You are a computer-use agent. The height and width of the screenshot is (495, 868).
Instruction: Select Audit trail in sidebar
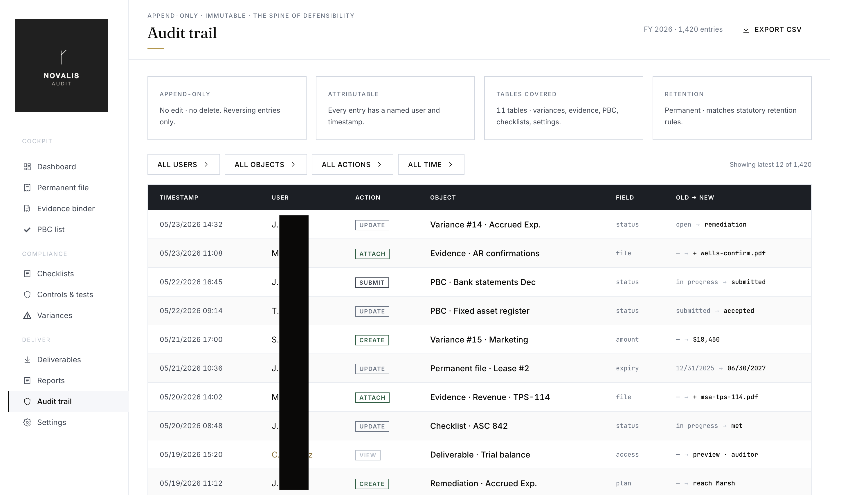click(x=68, y=401)
